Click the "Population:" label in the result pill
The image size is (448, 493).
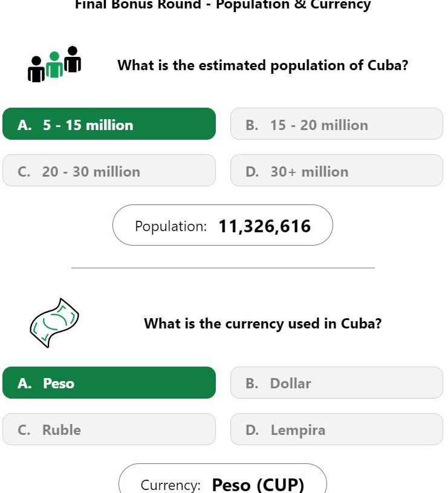pyautogui.click(x=170, y=226)
